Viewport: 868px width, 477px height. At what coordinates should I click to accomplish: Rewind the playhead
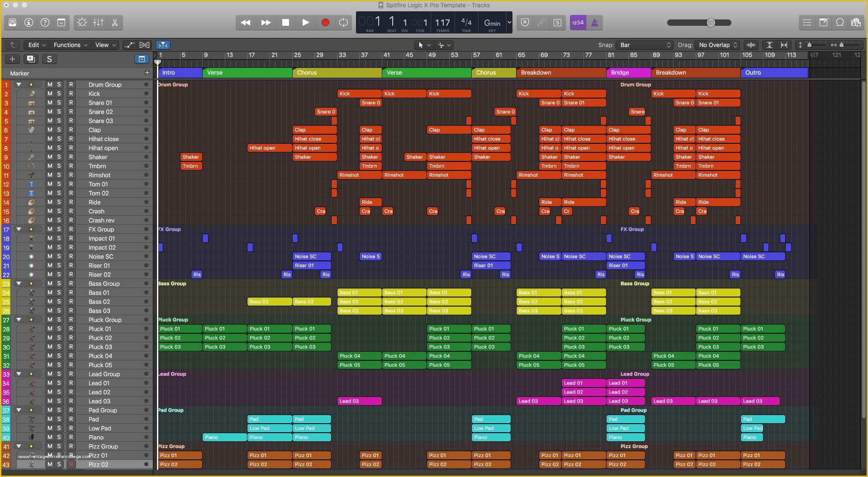click(246, 23)
